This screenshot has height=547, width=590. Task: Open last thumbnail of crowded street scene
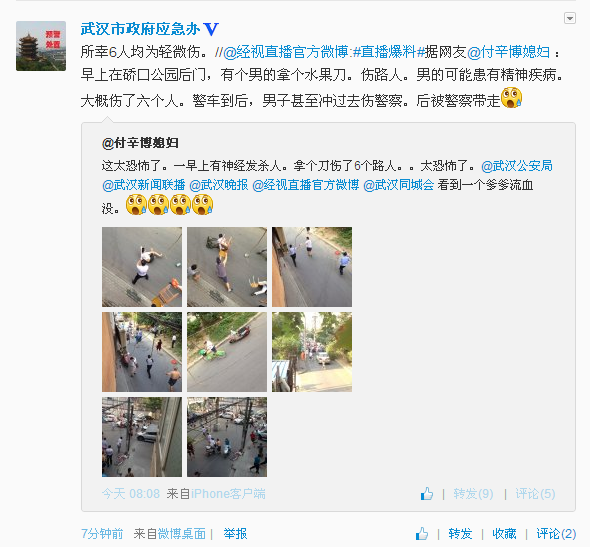[x=227, y=437]
